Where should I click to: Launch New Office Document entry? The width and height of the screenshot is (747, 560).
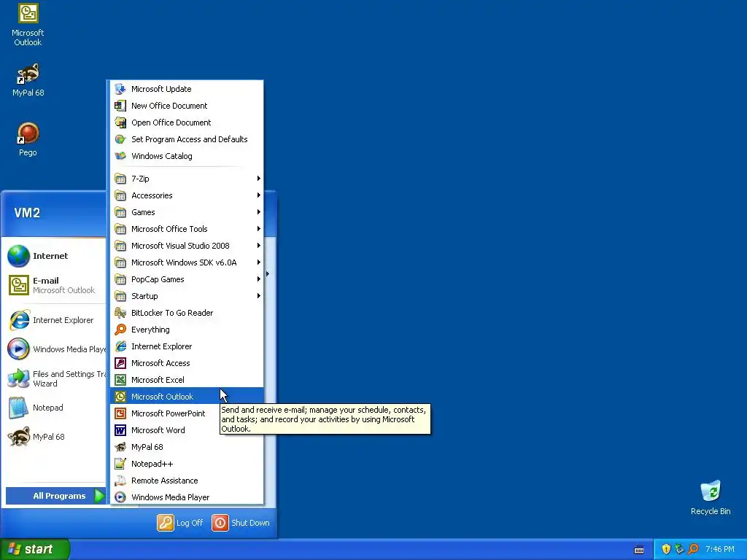point(187,106)
